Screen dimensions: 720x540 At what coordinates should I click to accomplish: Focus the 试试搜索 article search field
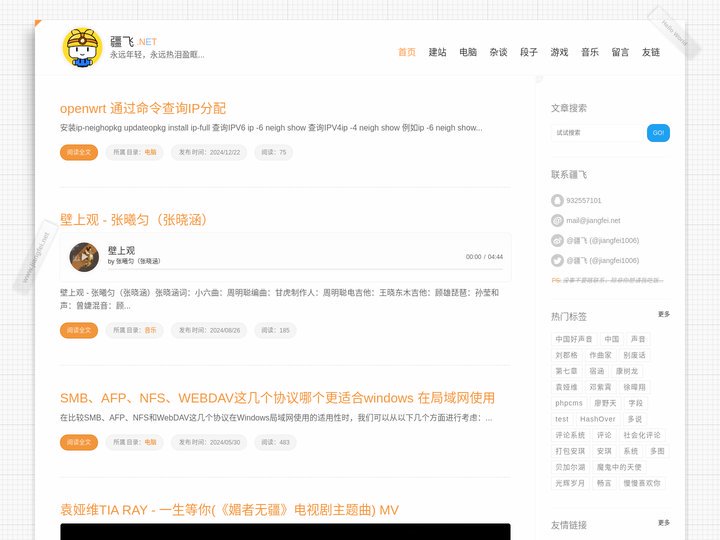coord(597,133)
